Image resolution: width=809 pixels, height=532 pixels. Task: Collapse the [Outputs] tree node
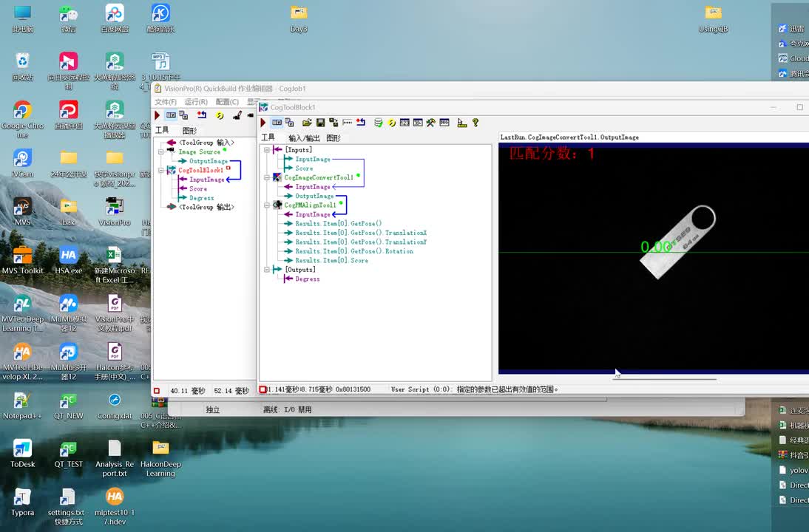267,270
